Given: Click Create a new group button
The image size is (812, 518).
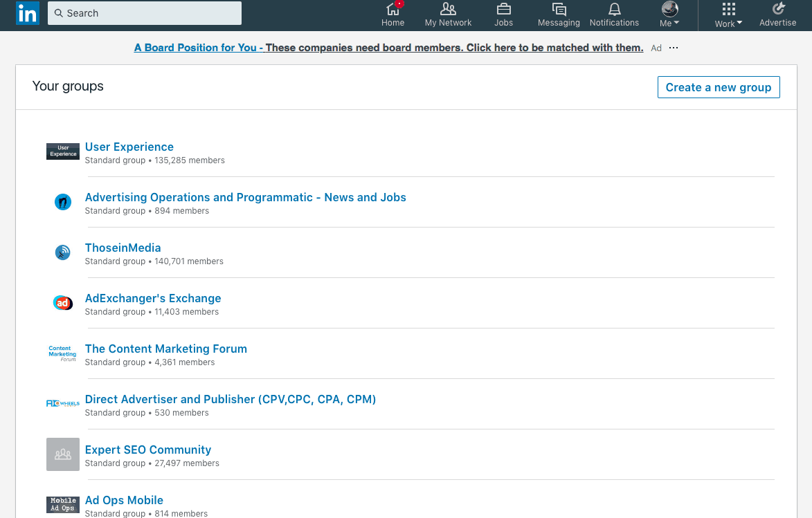Looking at the screenshot, I should point(719,87).
